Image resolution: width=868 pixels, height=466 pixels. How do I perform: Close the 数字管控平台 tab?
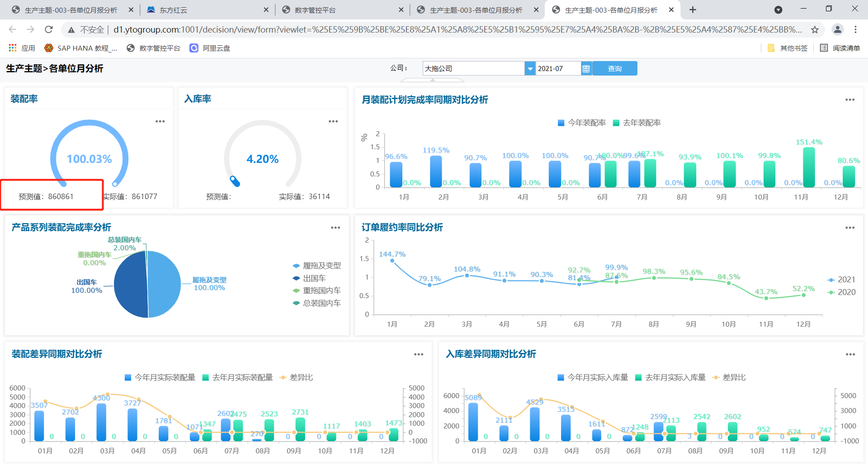(x=401, y=10)
